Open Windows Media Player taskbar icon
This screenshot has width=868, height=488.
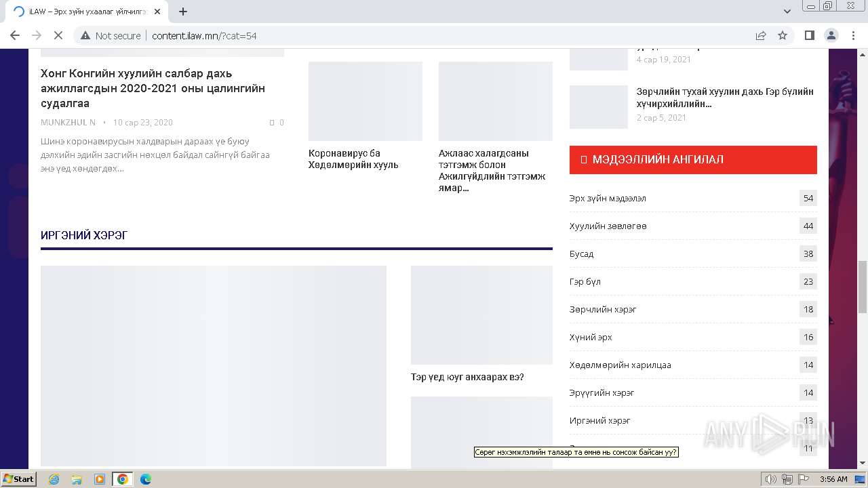tap(100, 479)
